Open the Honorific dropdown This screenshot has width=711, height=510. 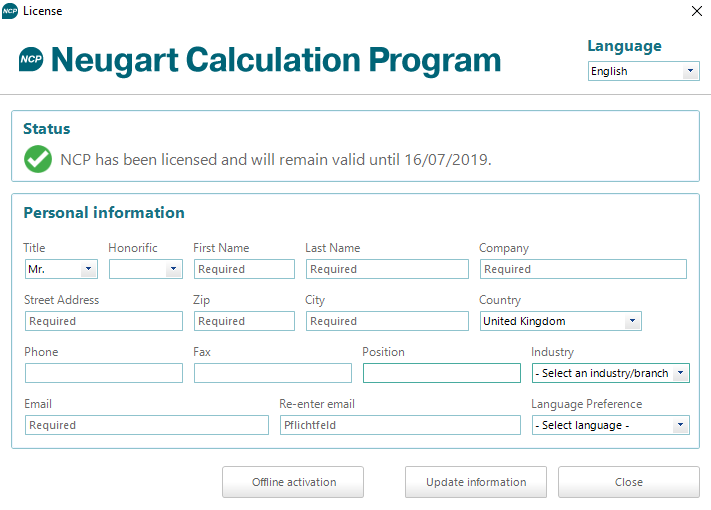click(x=145, y=269)
